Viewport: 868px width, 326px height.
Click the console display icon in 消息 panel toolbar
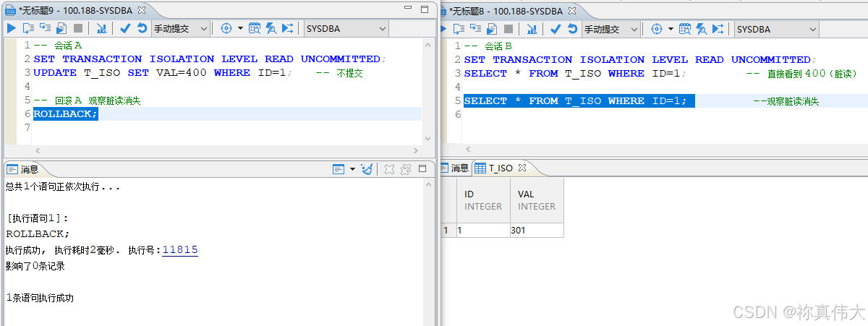[x=339, y=169]
